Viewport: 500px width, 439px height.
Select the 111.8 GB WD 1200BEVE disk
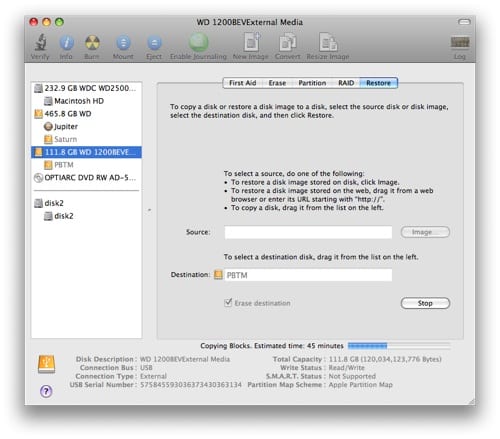86,152
